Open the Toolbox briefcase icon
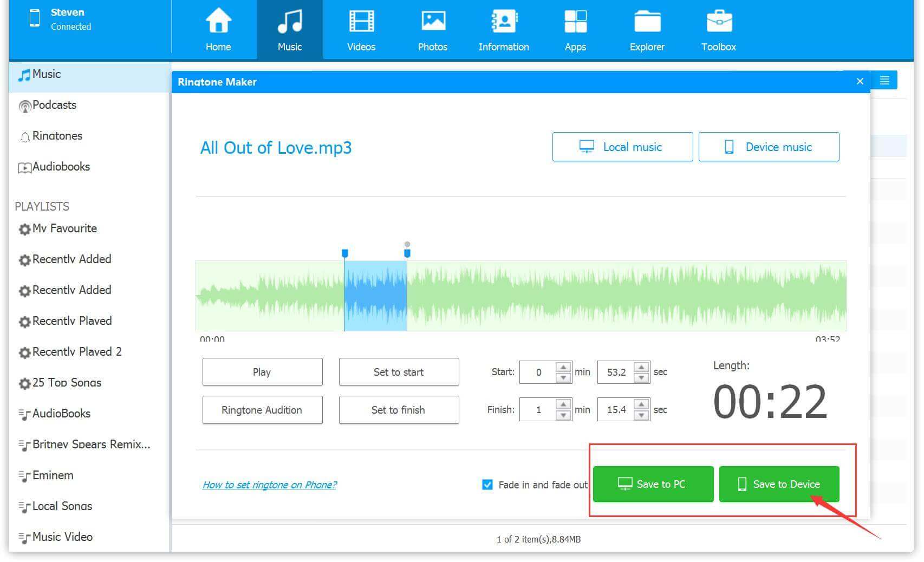Screen dimensions: 924x562 click(x=718, y=22)
